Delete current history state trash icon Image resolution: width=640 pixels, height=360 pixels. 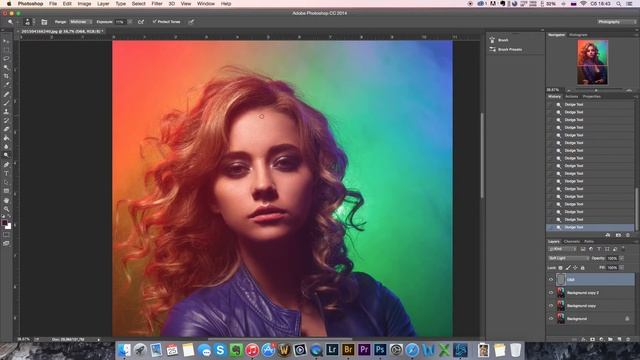628,235
